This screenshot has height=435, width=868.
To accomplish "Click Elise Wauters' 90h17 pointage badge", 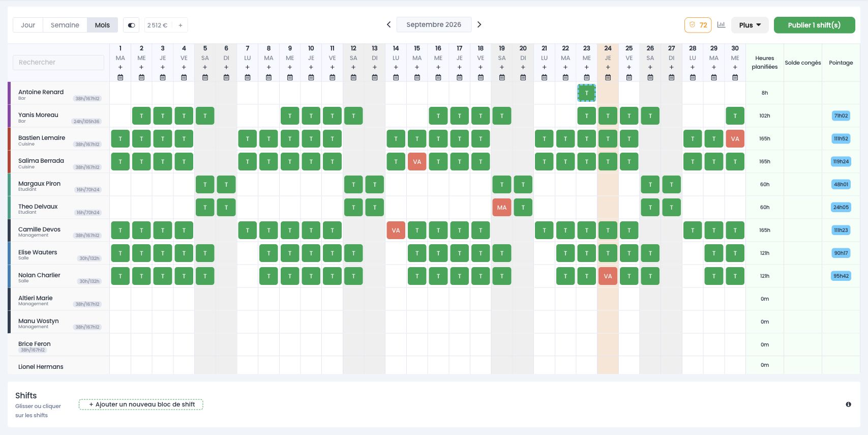I will coord(841,253).
